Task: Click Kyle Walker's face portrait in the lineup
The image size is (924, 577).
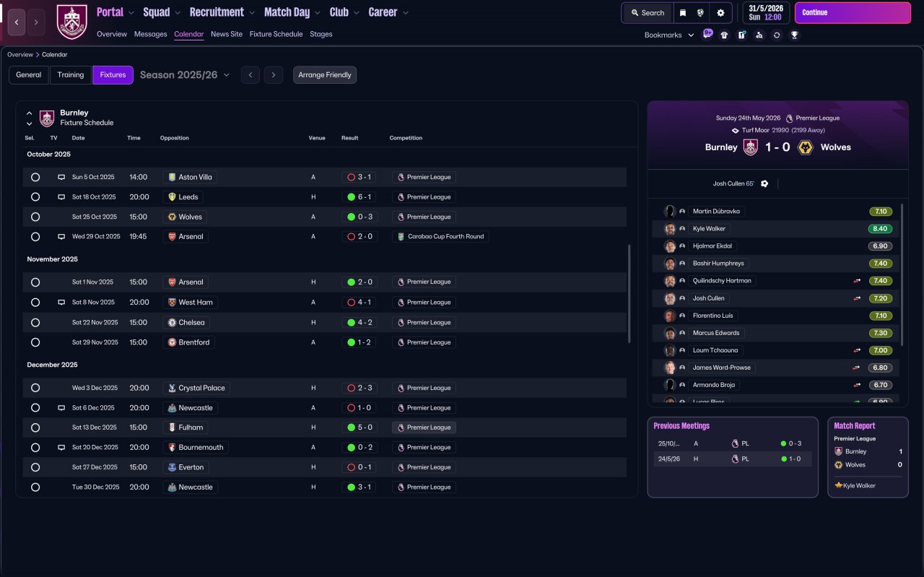Action: click(670, 229)
